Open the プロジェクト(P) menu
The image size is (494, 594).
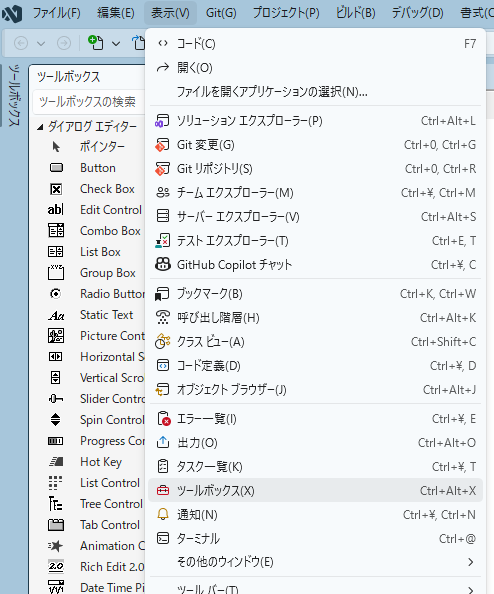coord(286,13)
